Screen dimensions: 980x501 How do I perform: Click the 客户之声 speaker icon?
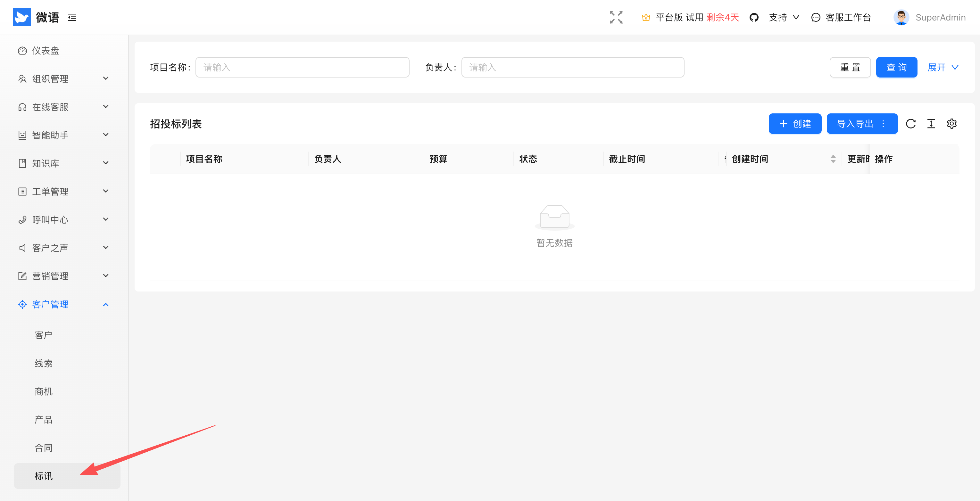click(22, 248)
